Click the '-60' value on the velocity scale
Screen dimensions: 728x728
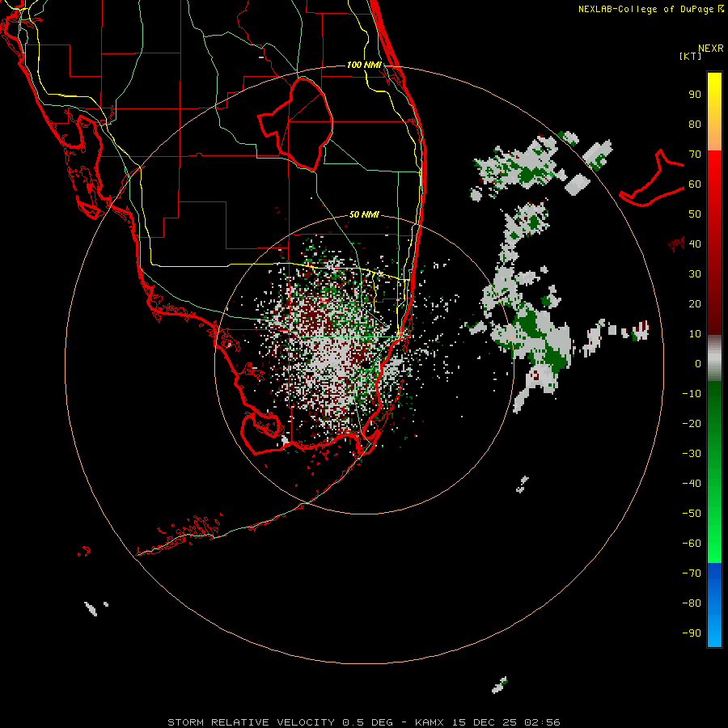click(x=692, y=544)
